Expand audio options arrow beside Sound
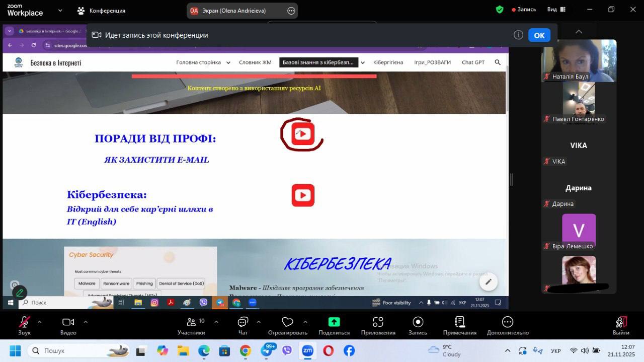This screenshot has height=362, width=644. (x=39, y=322)
